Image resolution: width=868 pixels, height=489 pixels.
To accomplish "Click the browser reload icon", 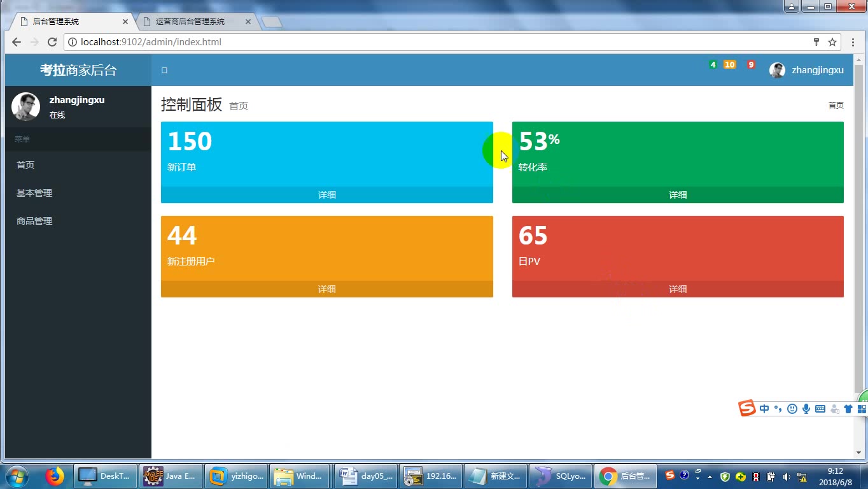I will click(53, 42).
